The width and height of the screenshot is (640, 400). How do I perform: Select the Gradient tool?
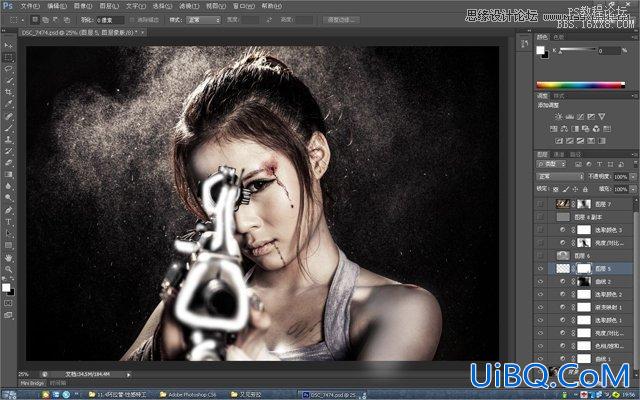point(8,175)
